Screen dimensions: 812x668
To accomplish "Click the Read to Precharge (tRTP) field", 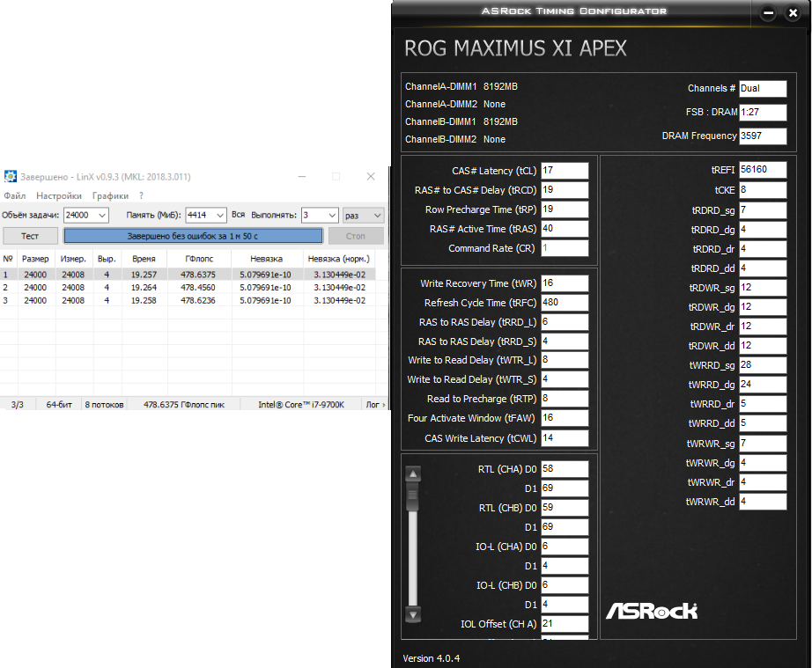I will tap(565, 399).
